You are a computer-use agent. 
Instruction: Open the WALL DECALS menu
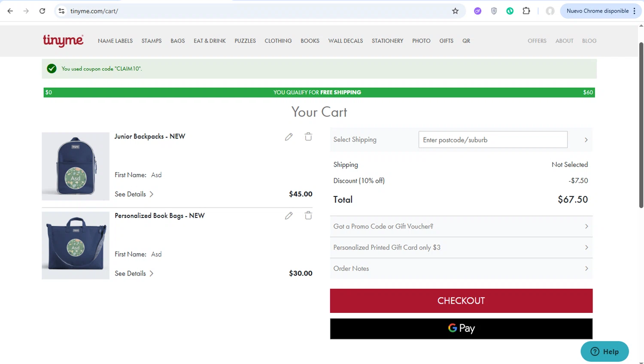346,41
